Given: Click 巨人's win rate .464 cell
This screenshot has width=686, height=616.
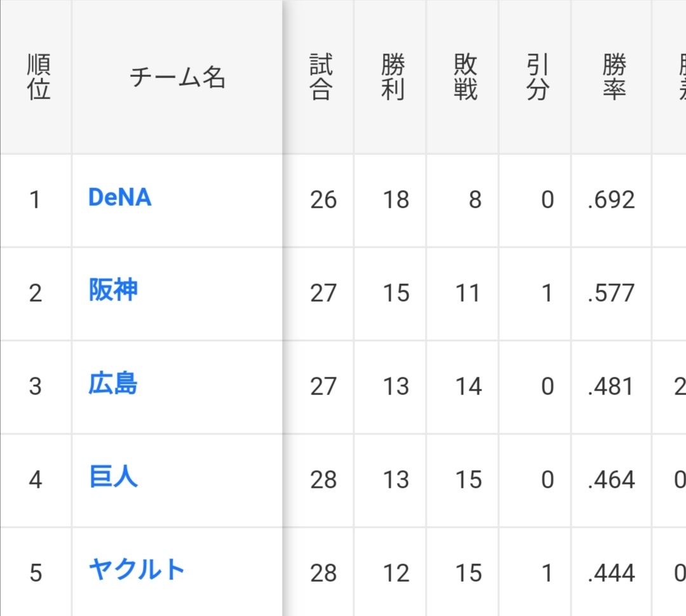Looking at the screenshot, I should [611, 479].
